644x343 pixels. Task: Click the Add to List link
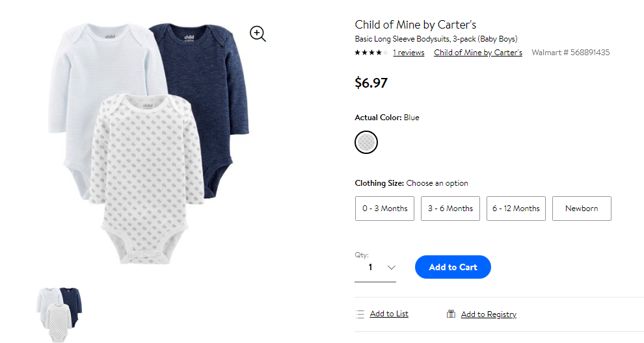click(x=389, y=314)
